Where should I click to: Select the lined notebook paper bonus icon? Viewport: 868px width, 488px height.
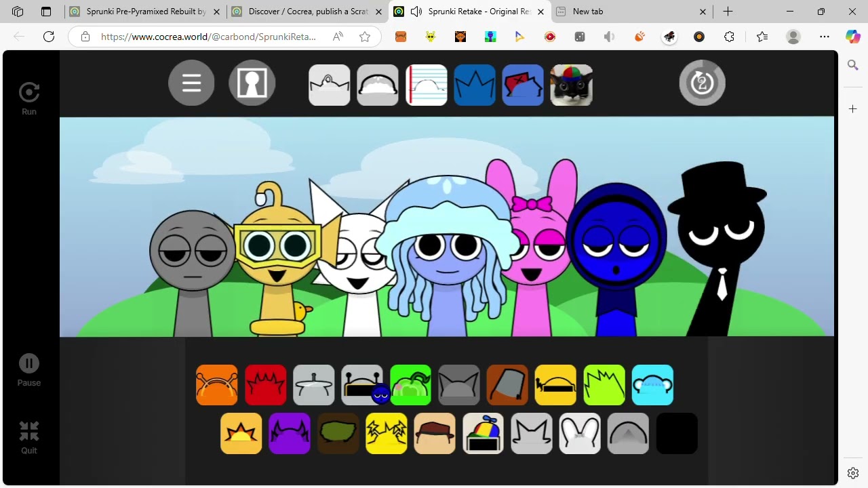pos(427,85)
